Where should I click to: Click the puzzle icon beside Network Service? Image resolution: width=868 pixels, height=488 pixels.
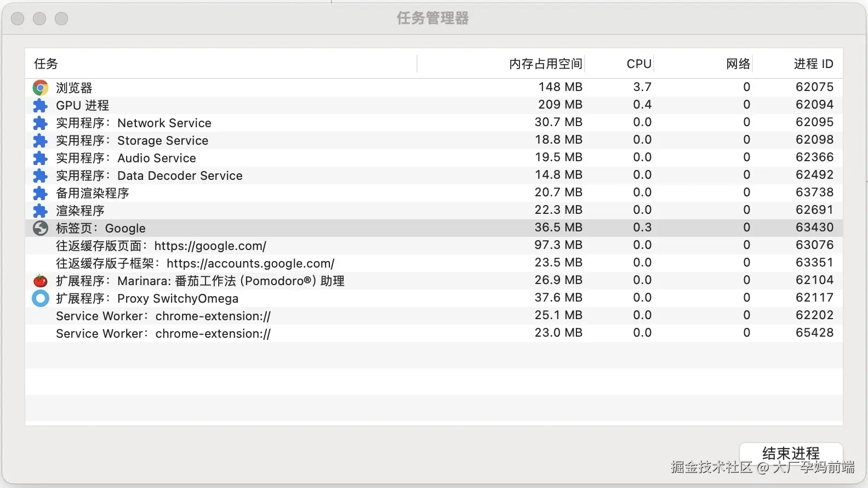(41, 123)
